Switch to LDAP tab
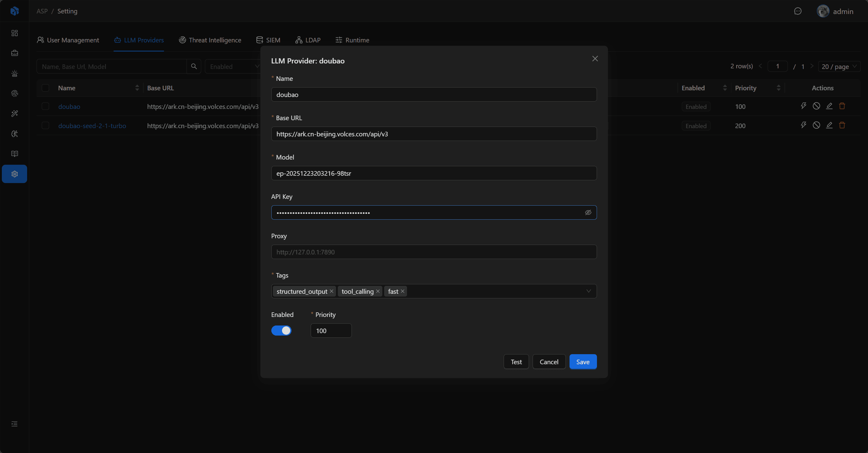This screenshot has height=453, width=868. coord(308,40)
